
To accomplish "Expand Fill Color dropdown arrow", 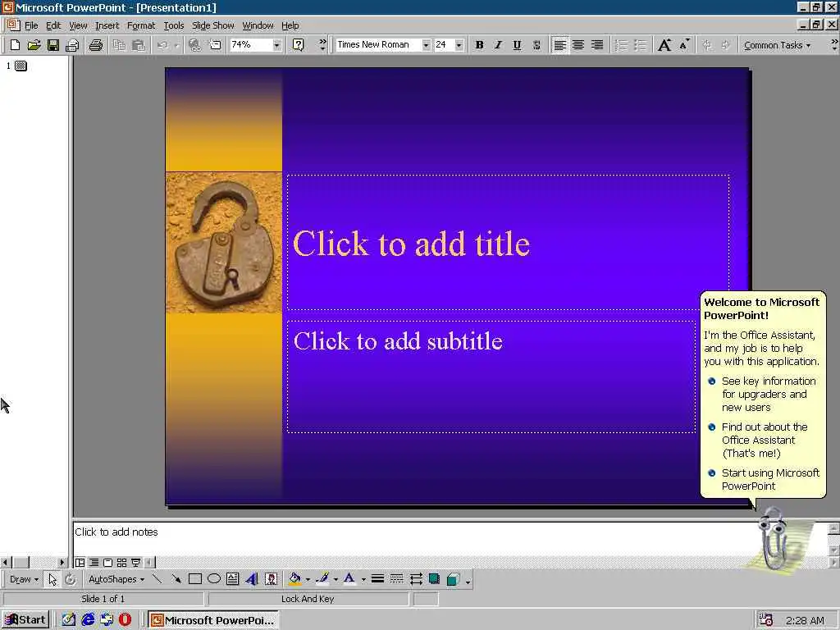I will click(x=308, y=579).
